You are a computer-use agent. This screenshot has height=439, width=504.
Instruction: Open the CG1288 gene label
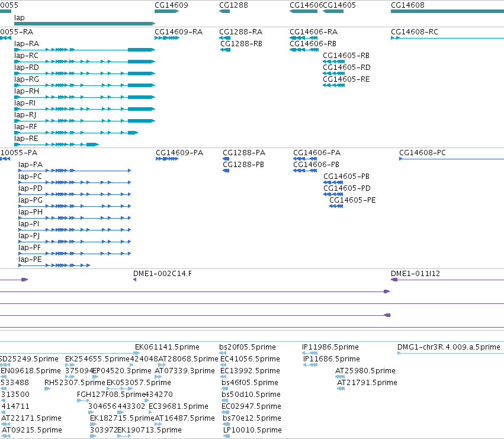click(x=233, y=5)
